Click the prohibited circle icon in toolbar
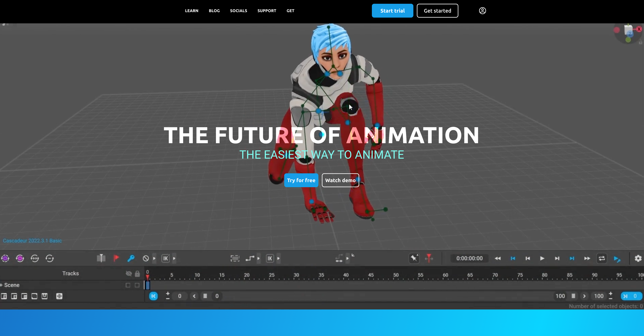Viewport: 644px width, 336px height. [146, 258]
